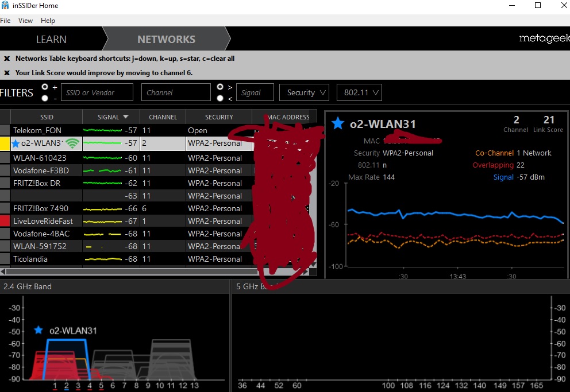Click the metageek logo

(x=544, y=38)
